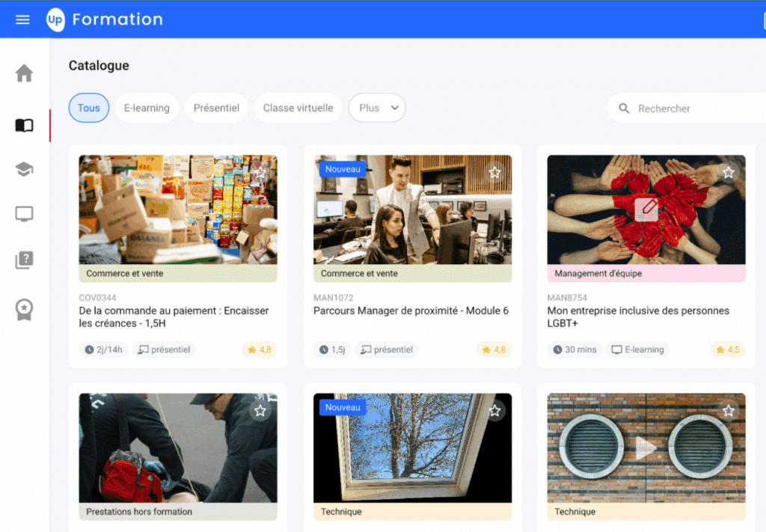Image resolution: width=766 pixels, height=532 pixels.
Task: Favorite the Parcours Manager de proximité course
Action: [x=494, y=173]
